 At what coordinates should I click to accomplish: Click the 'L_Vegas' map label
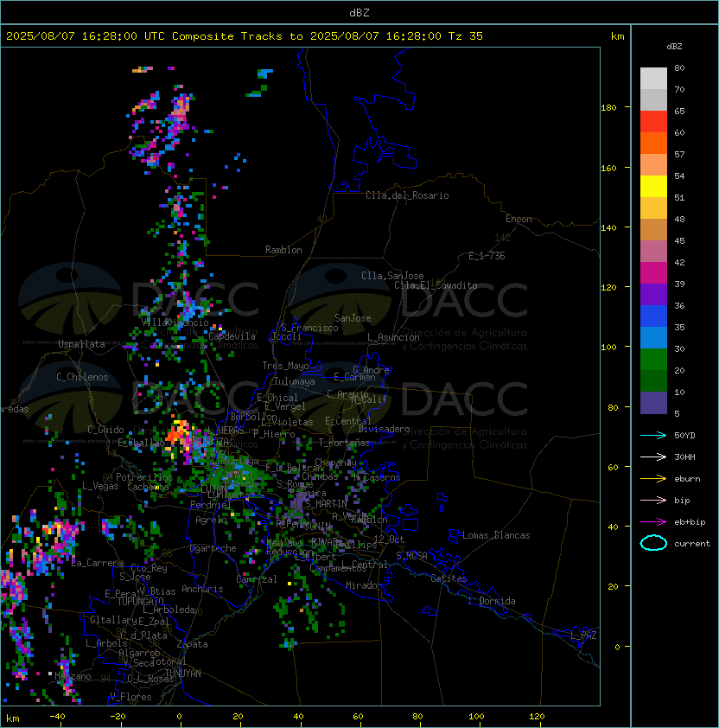tap(100, 486)
